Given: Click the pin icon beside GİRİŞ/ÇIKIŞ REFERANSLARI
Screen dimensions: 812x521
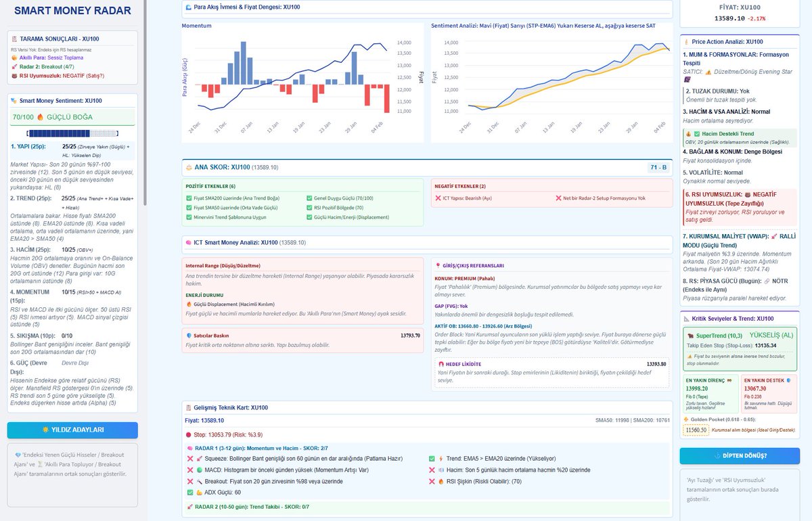Looking at the screenshot, I should coord(438,266).
